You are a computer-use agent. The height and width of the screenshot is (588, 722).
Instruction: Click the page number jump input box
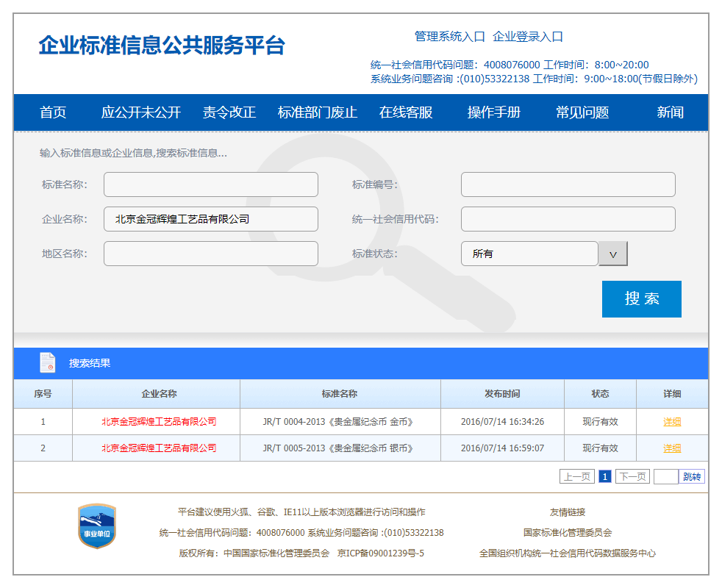pyautogui.click(x=665, y=477)
